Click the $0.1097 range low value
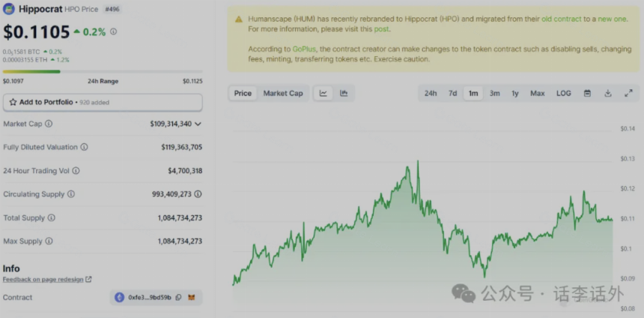 pos(13,82)
